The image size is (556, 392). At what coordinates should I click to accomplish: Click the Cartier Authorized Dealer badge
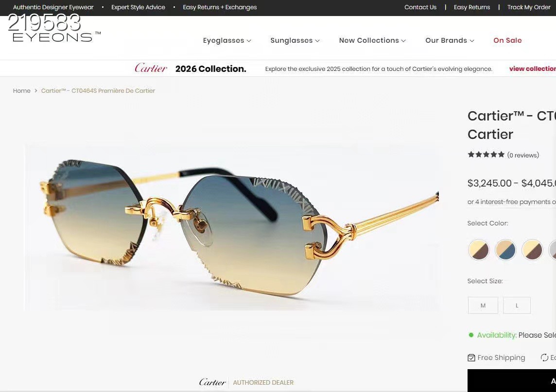coord(246,382)
